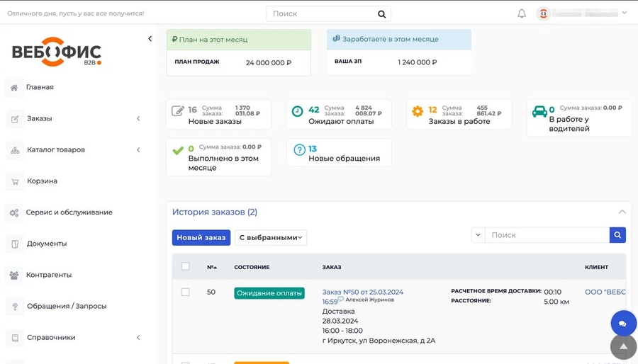
Task: Tick the select-all checkbox in table header
Action: pos(186,267)
